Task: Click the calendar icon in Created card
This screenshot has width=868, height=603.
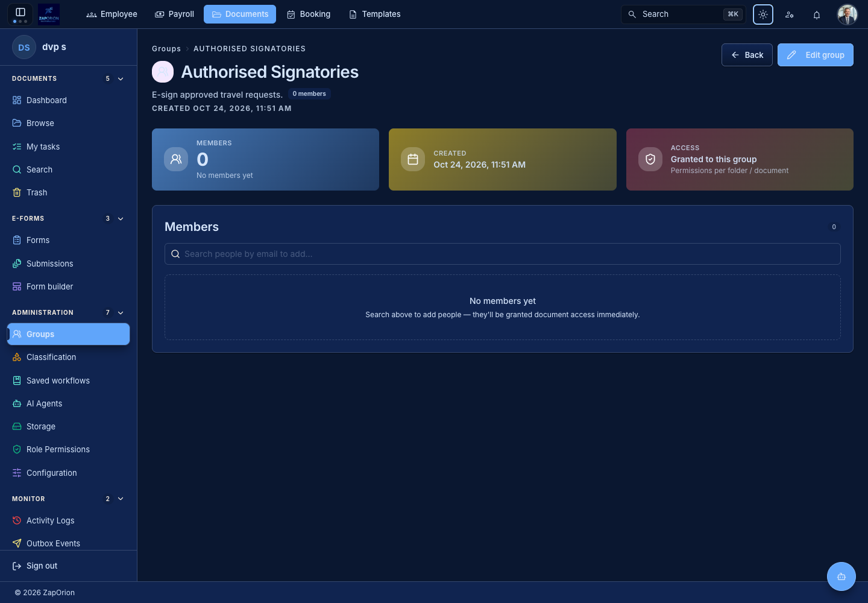Action: tap(413, 159)
